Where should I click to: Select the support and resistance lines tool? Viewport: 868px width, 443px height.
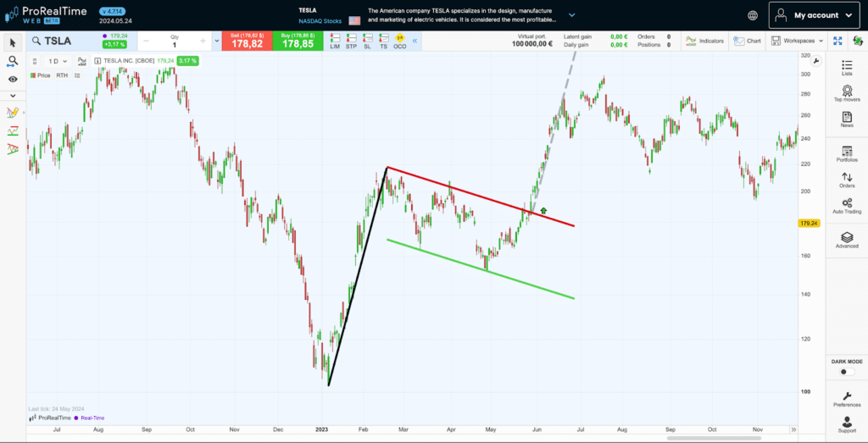coord(13,131)
